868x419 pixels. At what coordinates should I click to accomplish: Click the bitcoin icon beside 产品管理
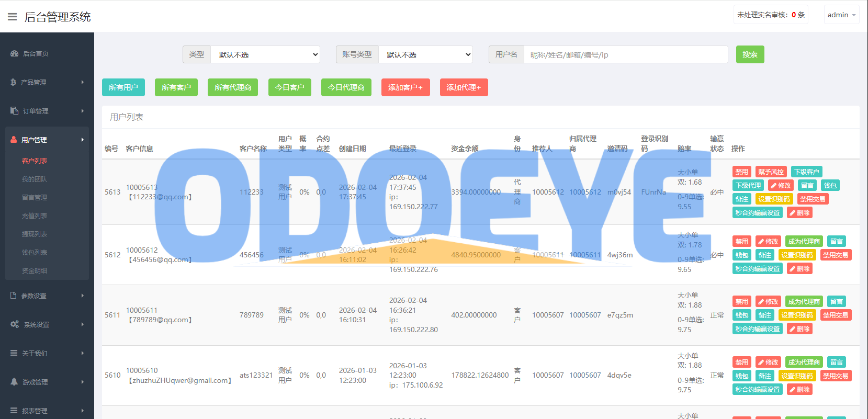(14, 82)
